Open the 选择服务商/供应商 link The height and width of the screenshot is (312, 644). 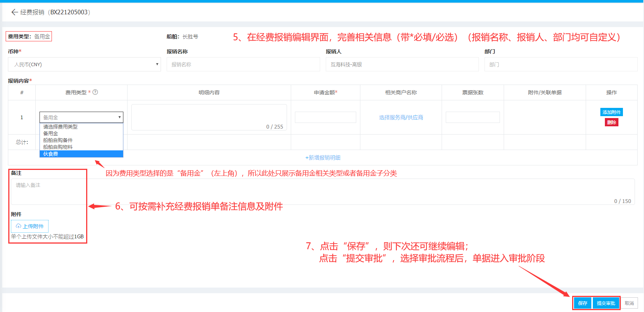click(401, 117)
